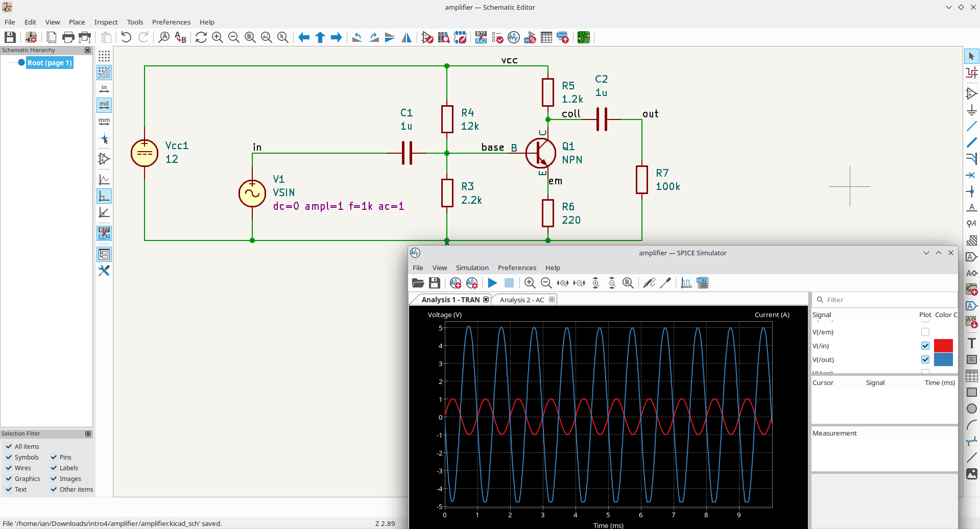980x529 pixels.
Task: Select Root (page 1) in hierarchy
Action: click(50, 63)
